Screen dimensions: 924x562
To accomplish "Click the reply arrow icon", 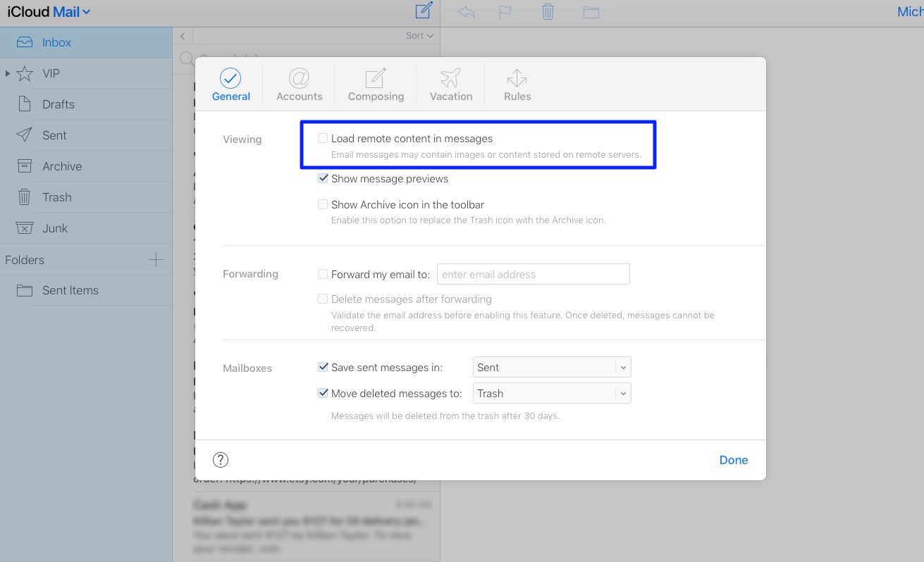I will pos(467,12).
